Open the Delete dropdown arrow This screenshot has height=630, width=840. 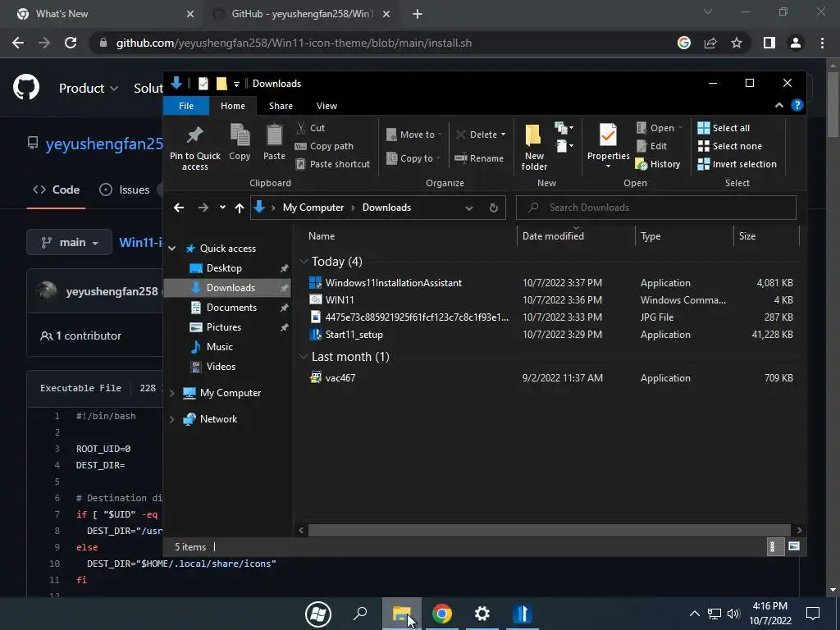click(503, 135)
